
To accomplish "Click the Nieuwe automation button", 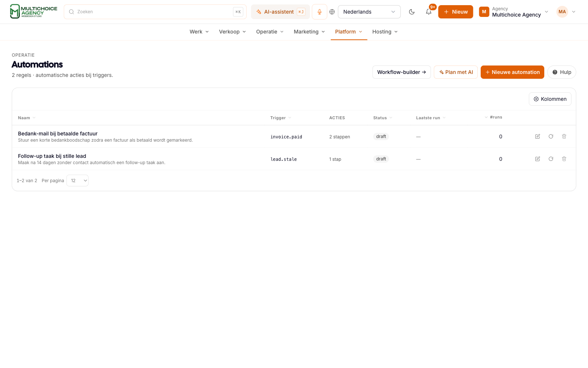I will (x=512, y=72).
